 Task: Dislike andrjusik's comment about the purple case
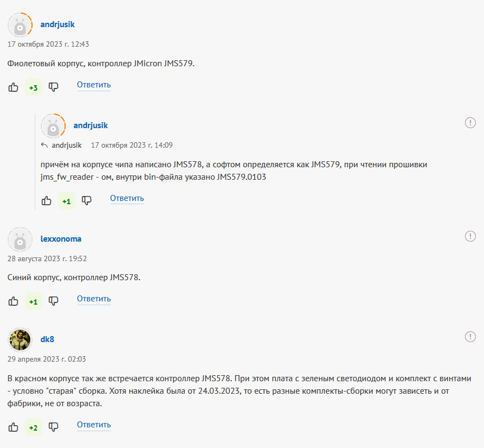point(53,87)
